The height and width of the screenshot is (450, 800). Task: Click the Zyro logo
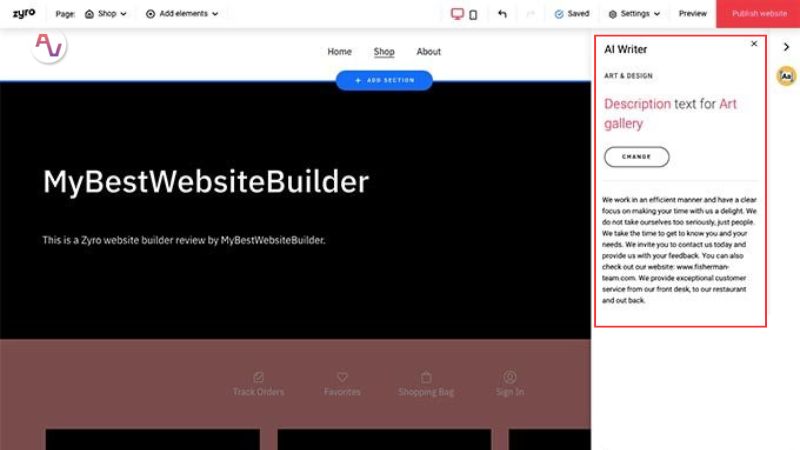click(x=24, y=14)
